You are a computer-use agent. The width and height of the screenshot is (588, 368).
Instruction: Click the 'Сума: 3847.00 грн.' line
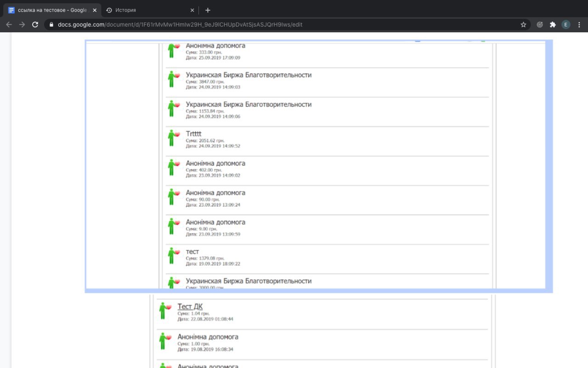click(x=205, y=82)
